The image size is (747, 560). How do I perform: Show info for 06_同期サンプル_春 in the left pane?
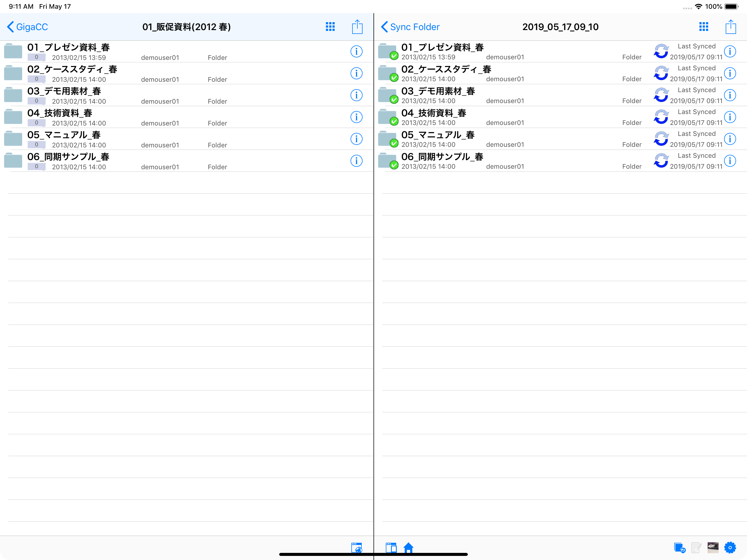356,161
